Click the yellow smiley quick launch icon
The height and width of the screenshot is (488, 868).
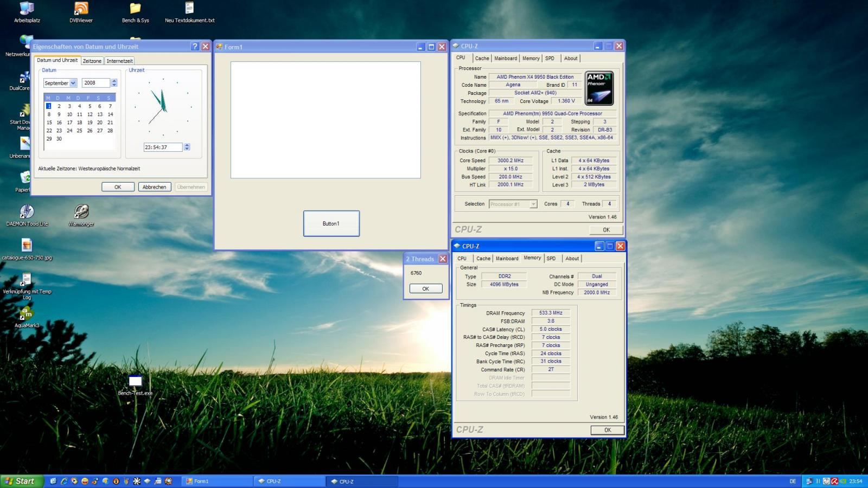(85, 481)
